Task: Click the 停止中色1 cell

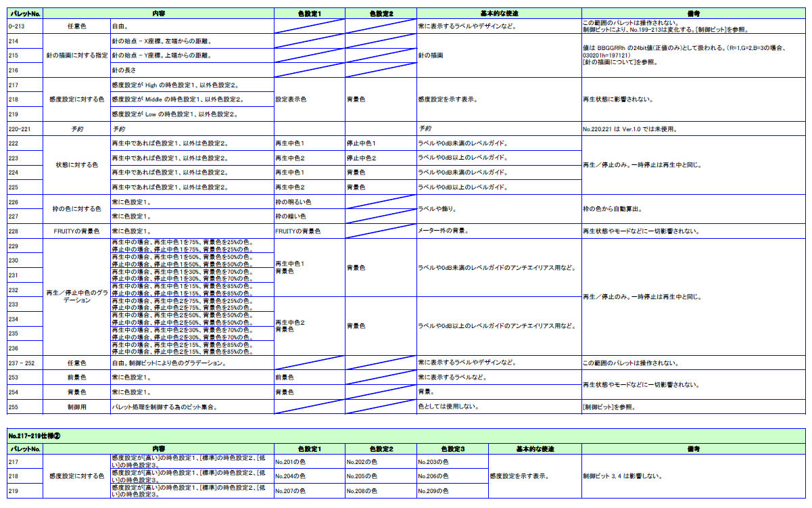Action: pos(380,143)
